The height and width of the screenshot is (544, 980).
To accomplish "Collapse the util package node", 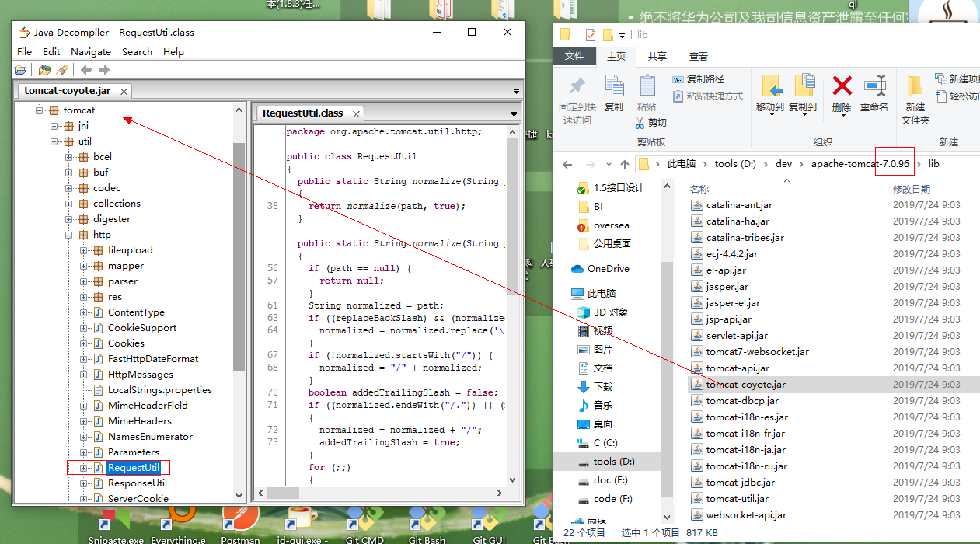I will click(54, 141).
